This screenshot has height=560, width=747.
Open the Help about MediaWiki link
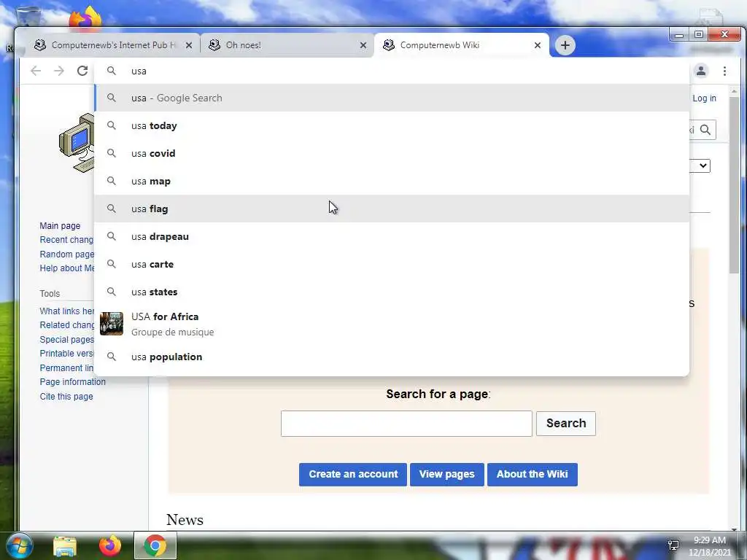67,268
